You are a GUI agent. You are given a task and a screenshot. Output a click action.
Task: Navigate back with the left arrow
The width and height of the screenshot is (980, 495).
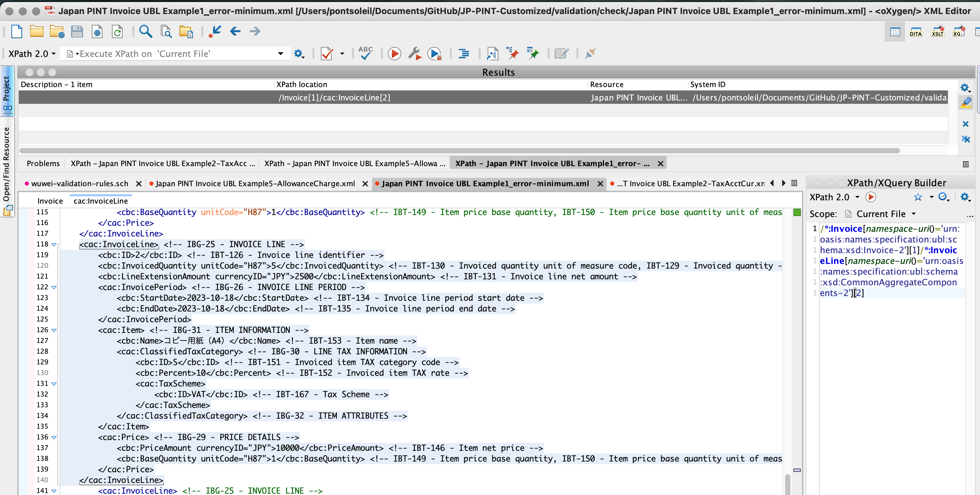[235, 31]
